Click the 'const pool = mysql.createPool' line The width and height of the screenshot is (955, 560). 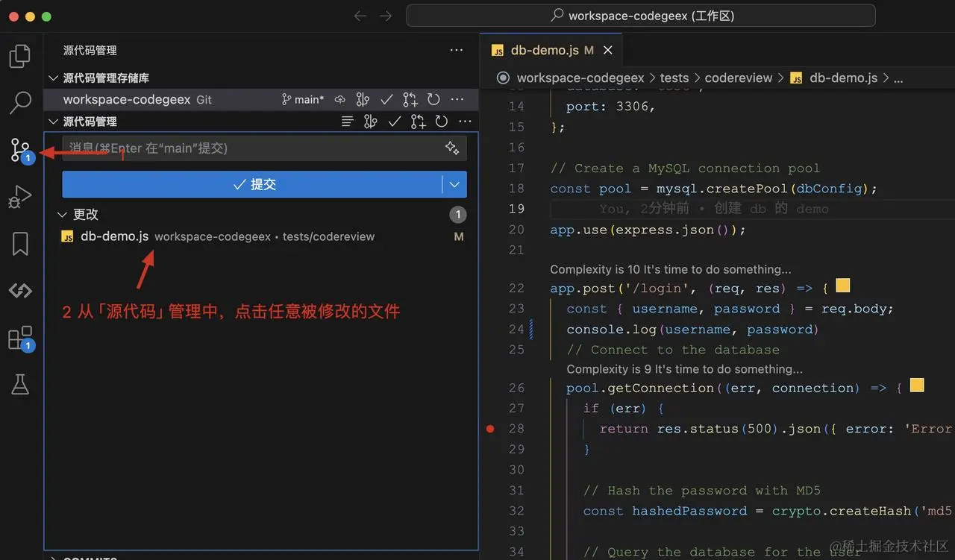(714, 189)
